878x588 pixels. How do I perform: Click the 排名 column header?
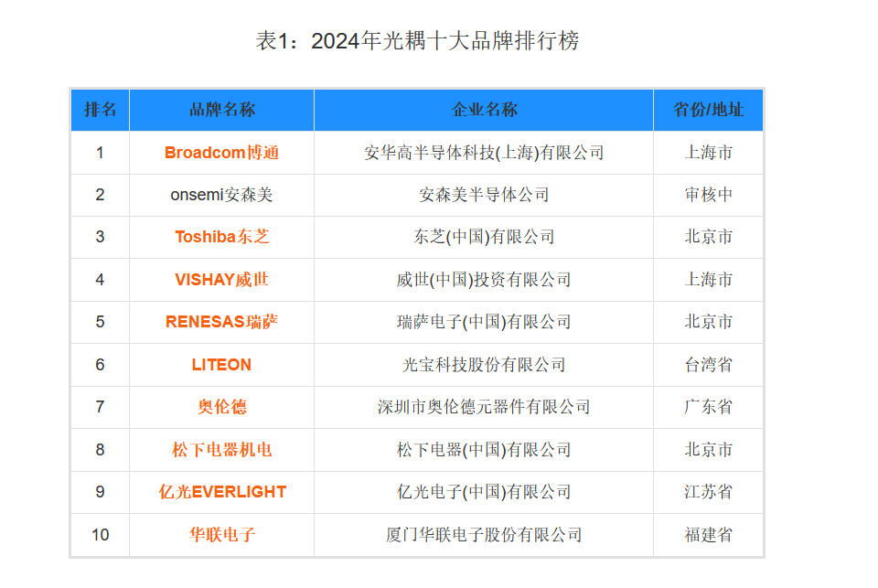pos(100,110)
